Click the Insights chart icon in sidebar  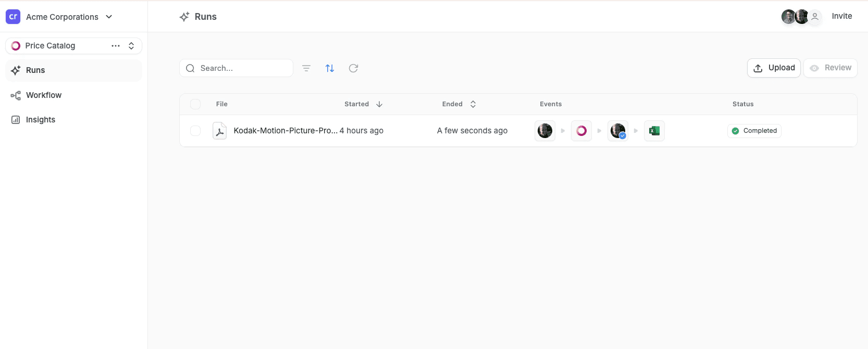pyautogui.click(x=16, y=120)
